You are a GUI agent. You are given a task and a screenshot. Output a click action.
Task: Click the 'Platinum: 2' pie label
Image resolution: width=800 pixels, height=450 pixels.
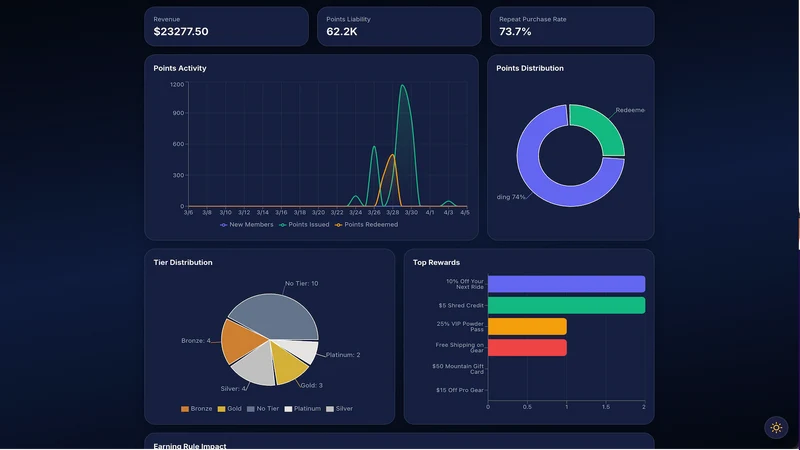[x=343, y=355]
